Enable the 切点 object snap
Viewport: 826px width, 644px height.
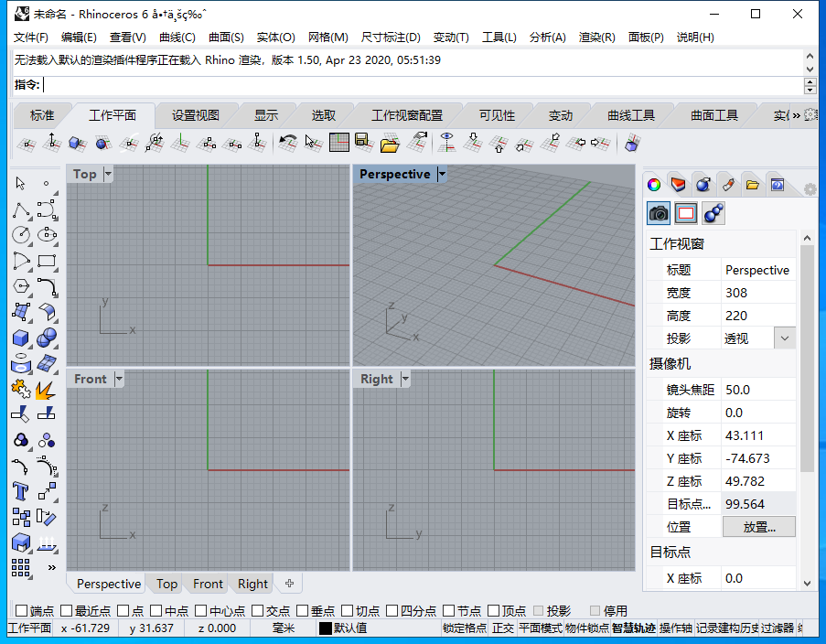tap(347, 611)
